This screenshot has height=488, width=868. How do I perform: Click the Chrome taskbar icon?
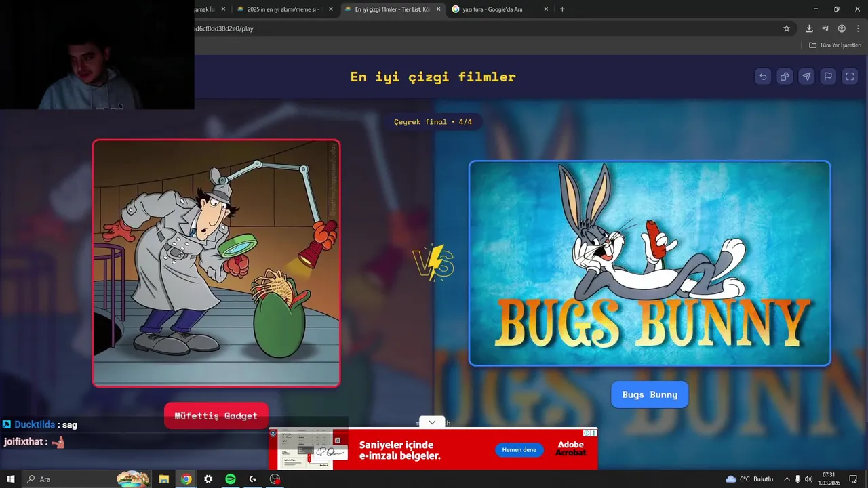(x=186, y=479)
